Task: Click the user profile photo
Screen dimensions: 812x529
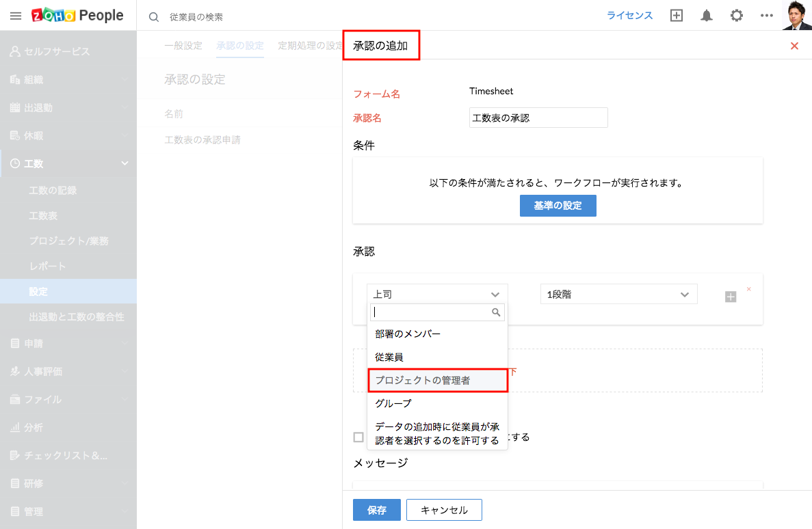Action: 796,15
